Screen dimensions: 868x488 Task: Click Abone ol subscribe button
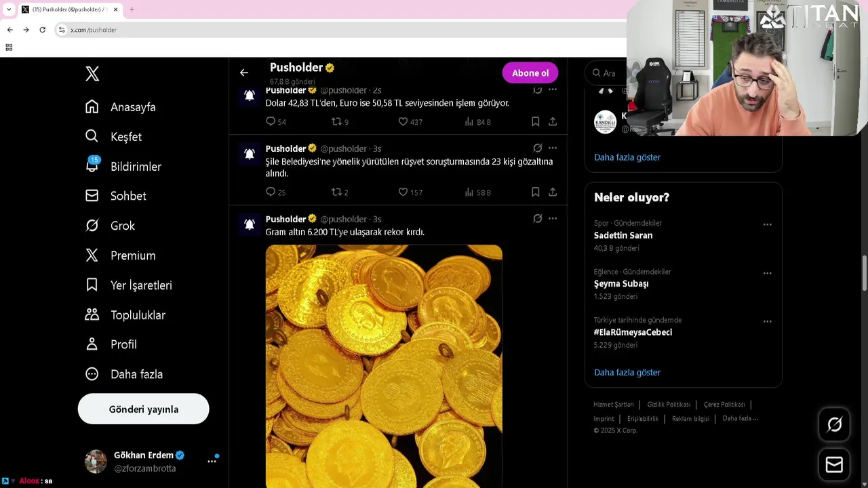tap(530, 73)
